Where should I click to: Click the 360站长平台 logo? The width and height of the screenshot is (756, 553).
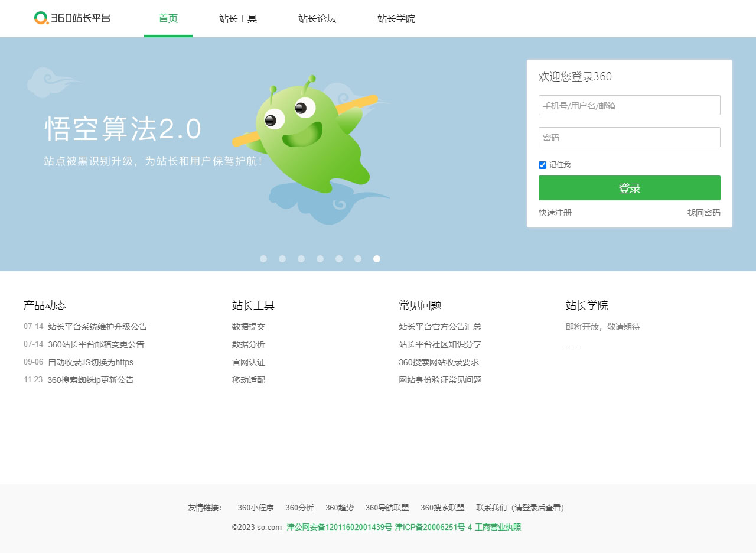coord(72,18)
